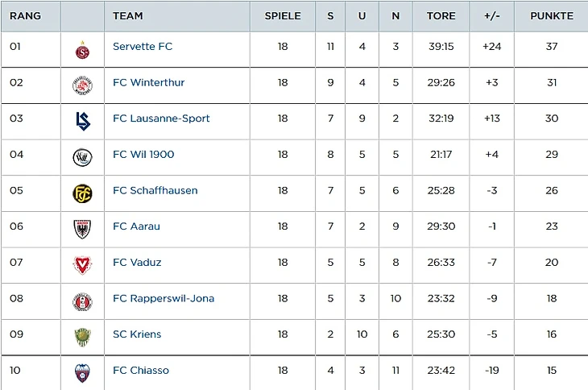Click the RANG column header
The width and height of the screenshot is (588, 390).
point(25,16)
